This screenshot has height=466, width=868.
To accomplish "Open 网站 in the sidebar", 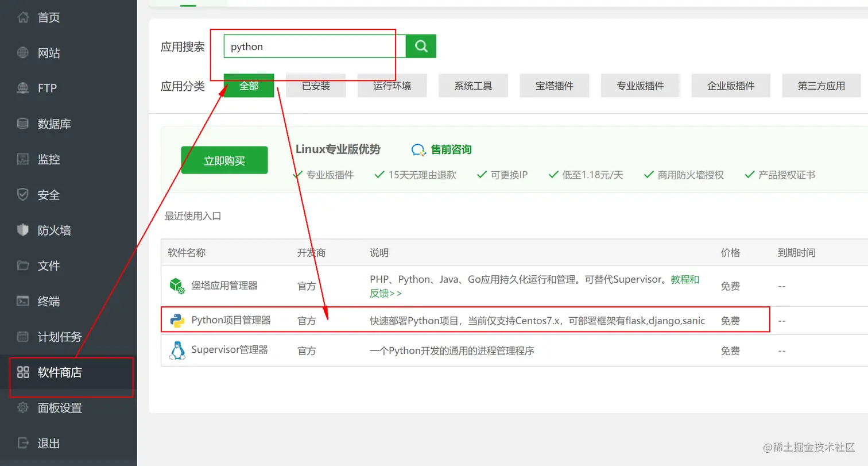I will [x=49, y=53].
